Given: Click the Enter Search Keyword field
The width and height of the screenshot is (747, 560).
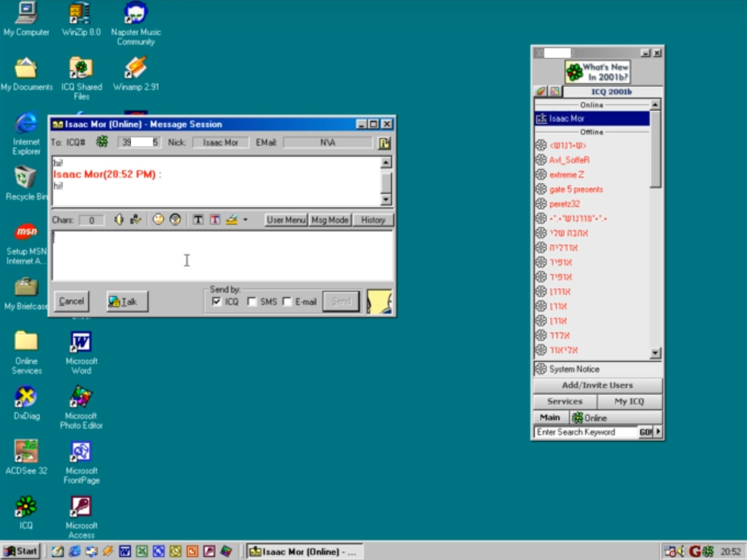Looking at the screenshot, I should [586, 432].
